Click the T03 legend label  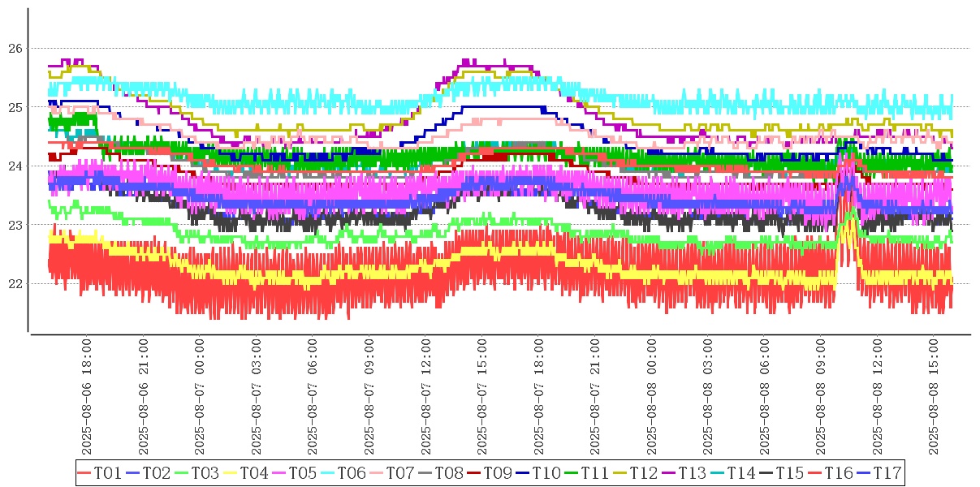tap(205, 473)
